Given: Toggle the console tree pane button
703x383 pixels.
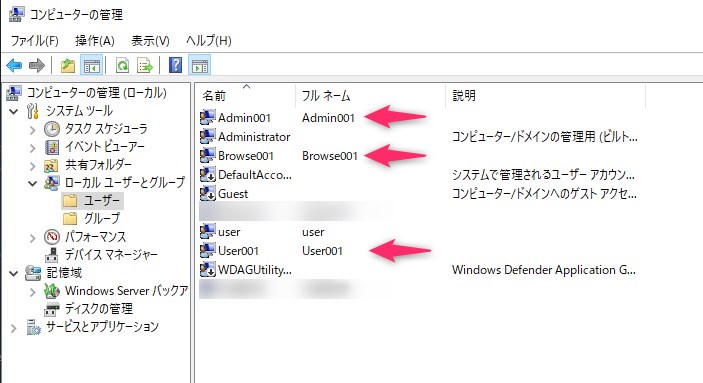Looking at the screenshot, I should coord(91,65).
